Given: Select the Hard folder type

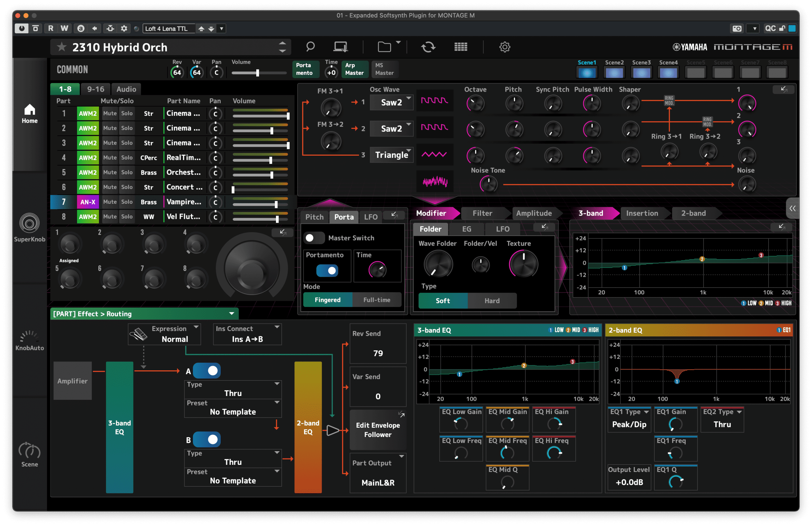Looking at the screenshot, I should (x=492, y=301).
